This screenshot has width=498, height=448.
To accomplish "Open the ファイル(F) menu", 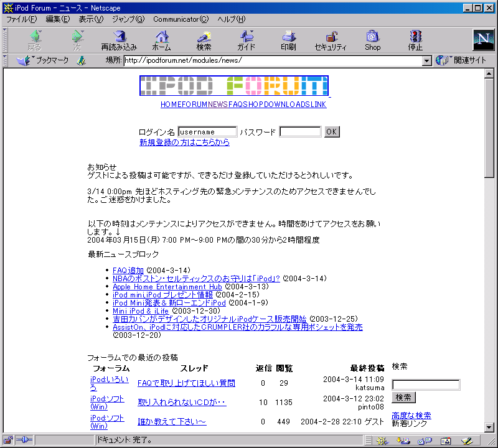I will (x=22, y=19).
